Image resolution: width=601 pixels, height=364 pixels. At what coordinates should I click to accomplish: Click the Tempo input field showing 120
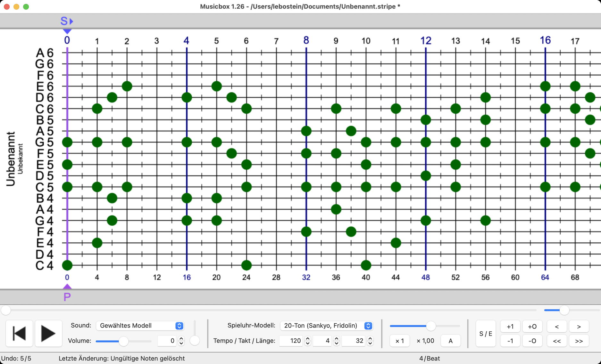click(x=291, y=341)
